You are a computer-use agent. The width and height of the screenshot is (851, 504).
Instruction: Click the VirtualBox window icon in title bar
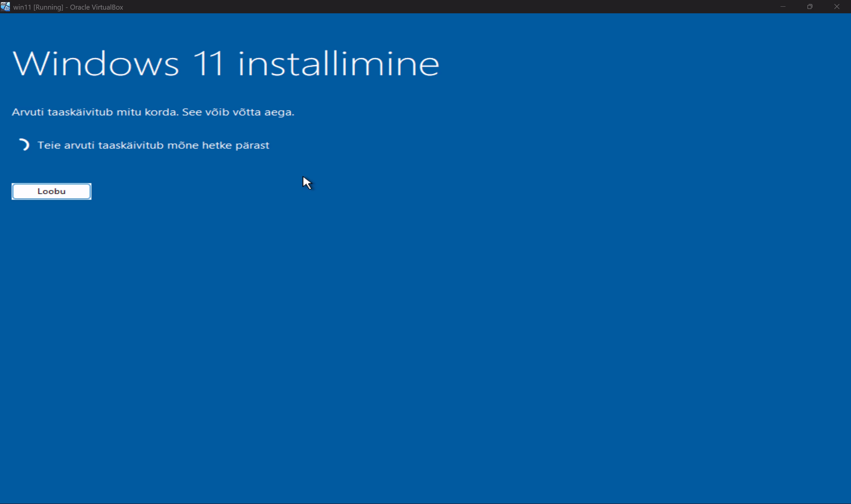coord(5,6)
